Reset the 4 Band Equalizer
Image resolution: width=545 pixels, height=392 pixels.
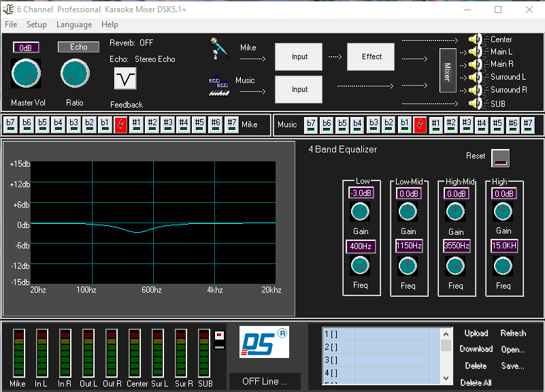click(500, 158)
